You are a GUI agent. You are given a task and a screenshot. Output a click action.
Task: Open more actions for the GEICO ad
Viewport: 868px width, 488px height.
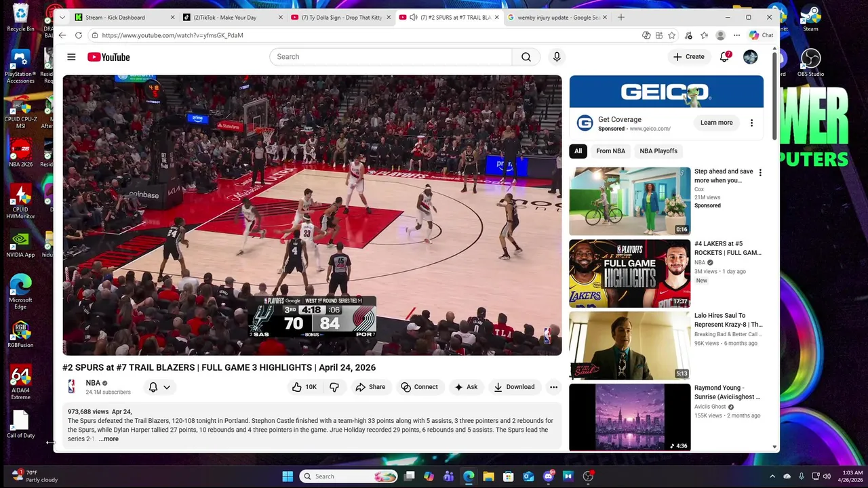coord(751,123)
